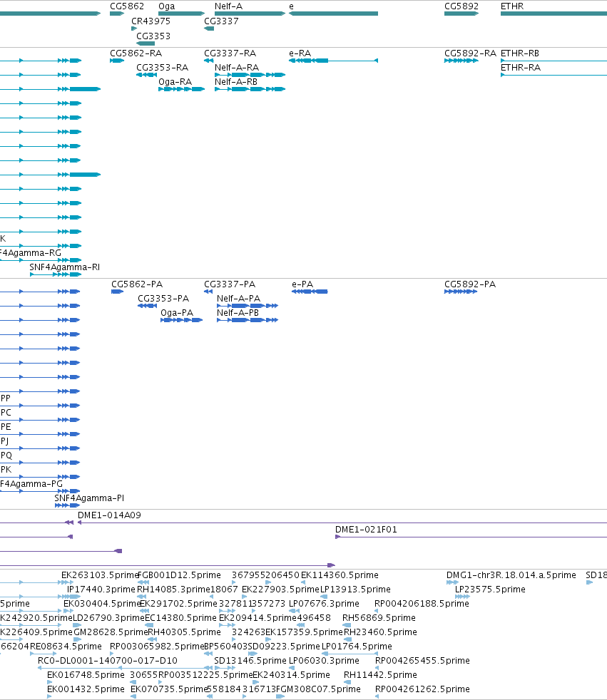Select the Oga gene label
This screenshot has height=700, width=607.
167,6
